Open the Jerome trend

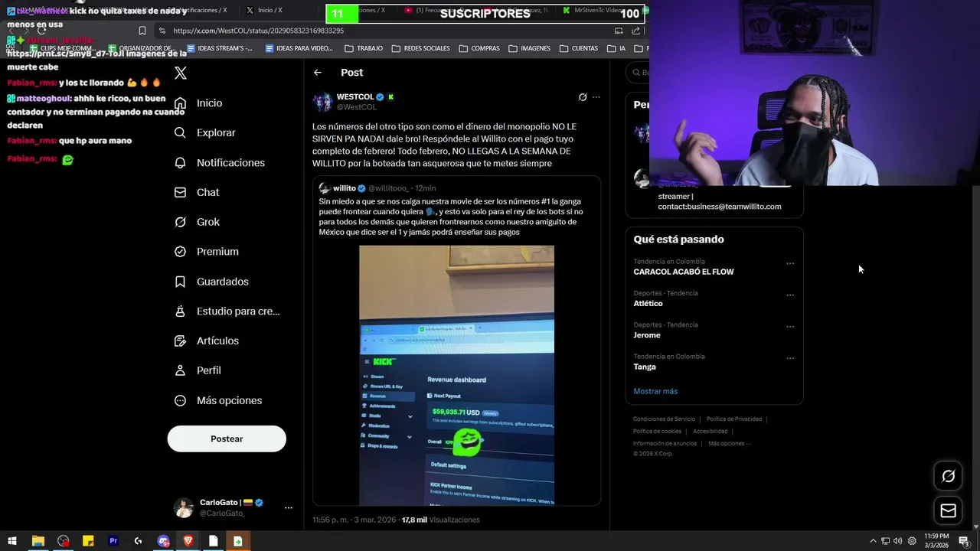coord(647,335)
